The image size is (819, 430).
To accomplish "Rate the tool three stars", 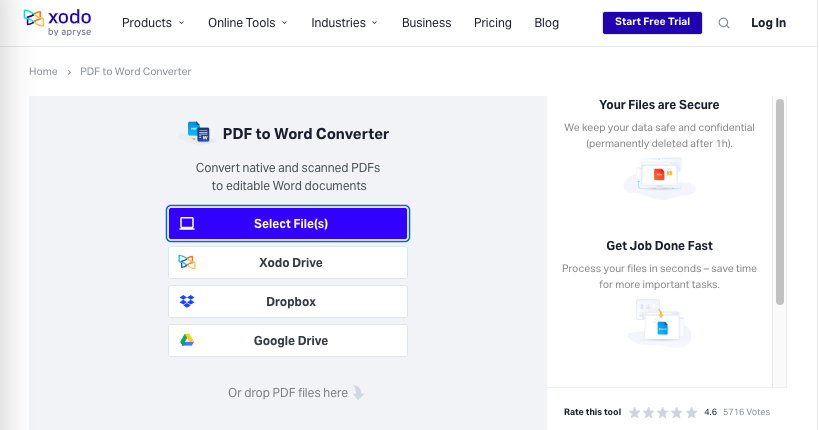I will [x=663, y=413].
